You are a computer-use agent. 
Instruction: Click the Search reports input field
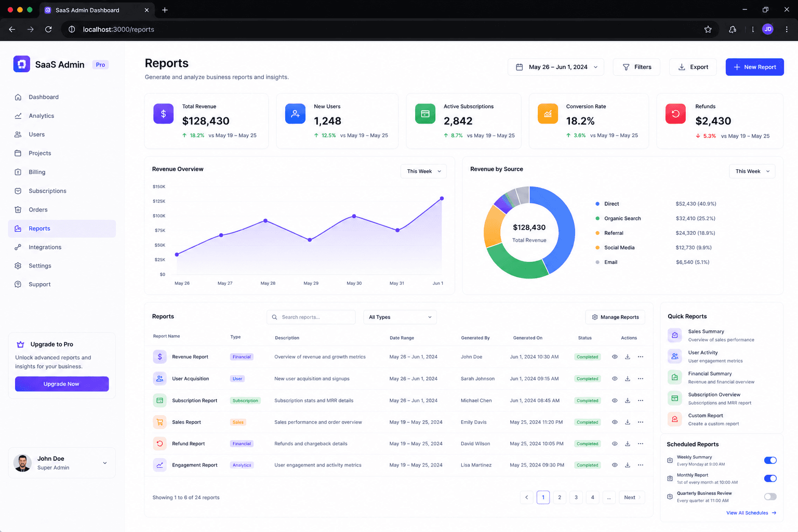311,317
